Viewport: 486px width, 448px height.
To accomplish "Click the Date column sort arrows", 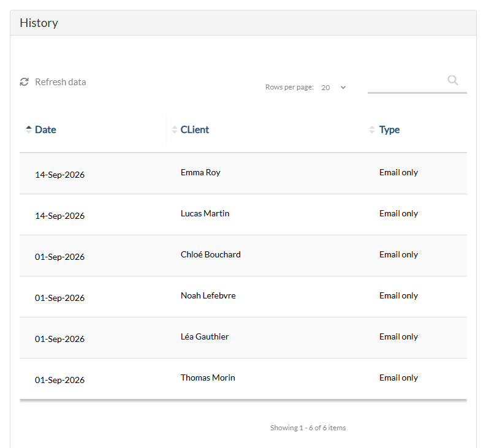I will point(29,129).
